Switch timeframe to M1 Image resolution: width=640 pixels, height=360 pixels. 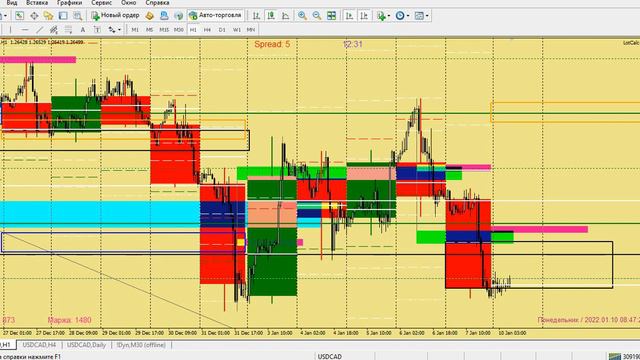click(135, 30)
